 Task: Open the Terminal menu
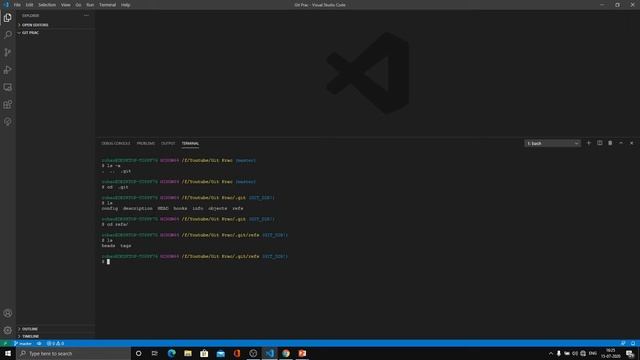click(107, 5)
